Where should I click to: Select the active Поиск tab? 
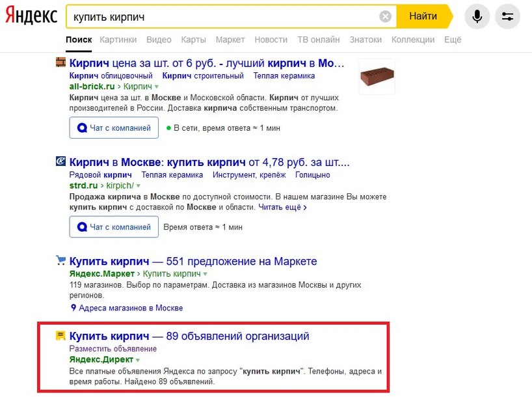(79, 40)
